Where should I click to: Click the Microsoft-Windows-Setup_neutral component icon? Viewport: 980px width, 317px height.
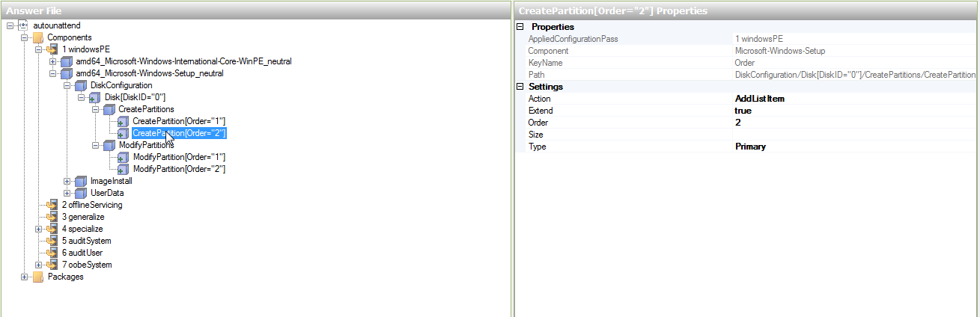click(66, 73)
